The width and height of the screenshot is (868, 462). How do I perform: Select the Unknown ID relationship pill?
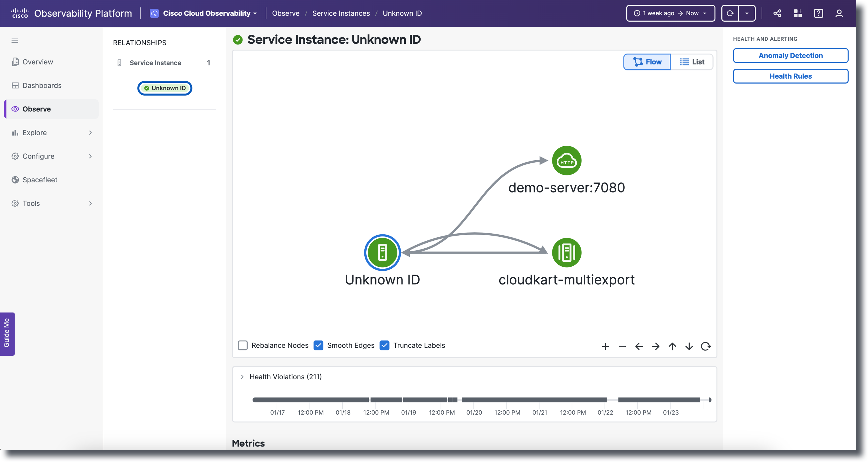click(x=165, y=88)
